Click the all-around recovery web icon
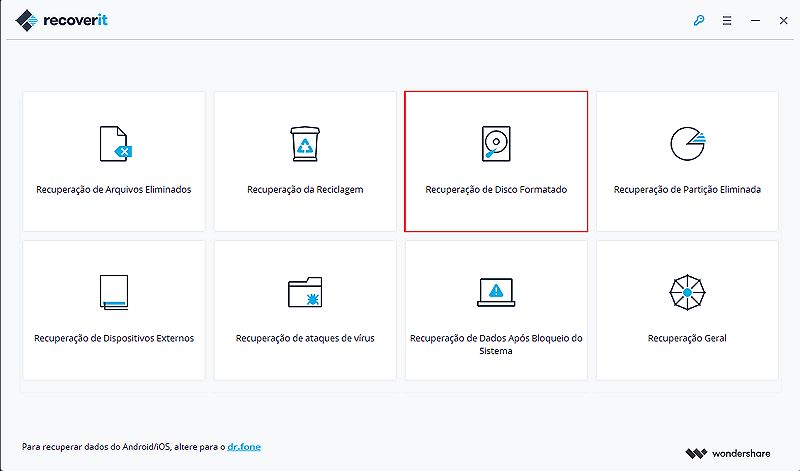 687,292
